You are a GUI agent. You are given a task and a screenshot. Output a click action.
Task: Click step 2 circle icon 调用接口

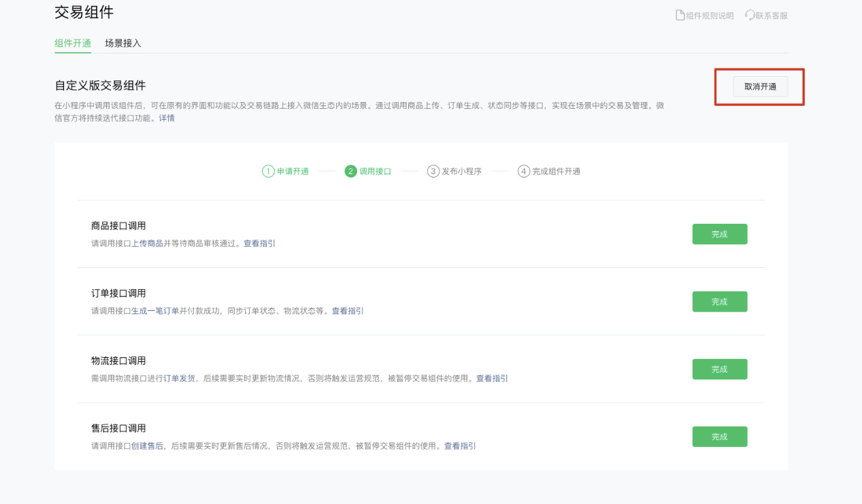pyautogui.click(x=350, y=171)
